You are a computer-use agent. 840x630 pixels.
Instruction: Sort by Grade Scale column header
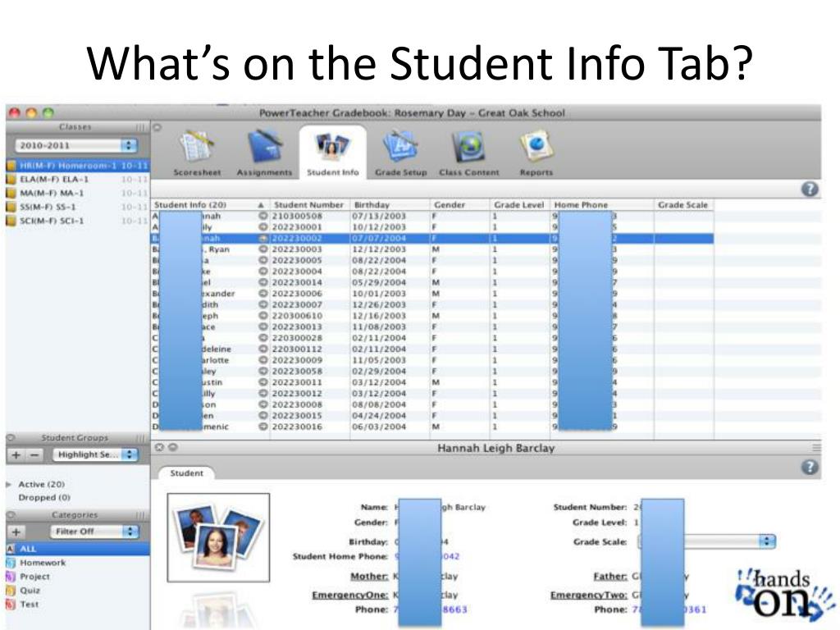coord(683,204)
